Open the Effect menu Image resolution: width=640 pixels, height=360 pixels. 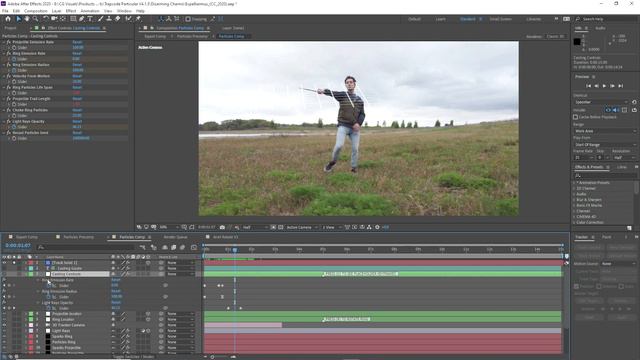[71, 11]
